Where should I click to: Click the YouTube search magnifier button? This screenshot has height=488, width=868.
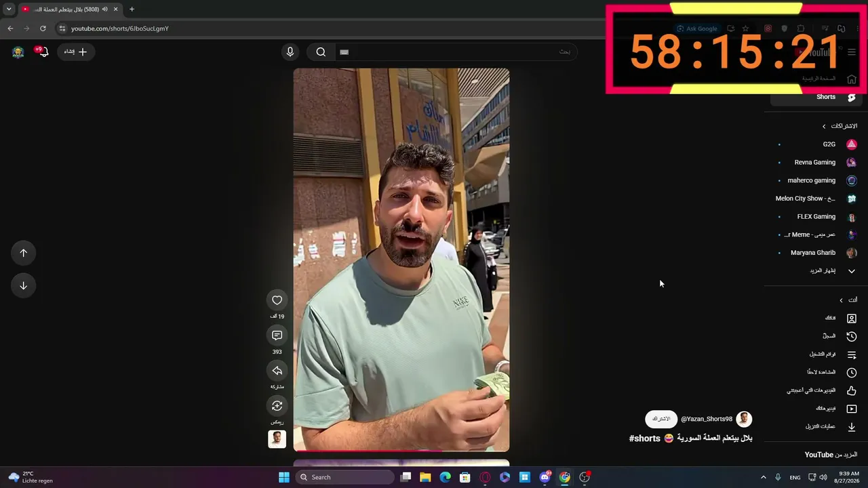coord(321,52)
